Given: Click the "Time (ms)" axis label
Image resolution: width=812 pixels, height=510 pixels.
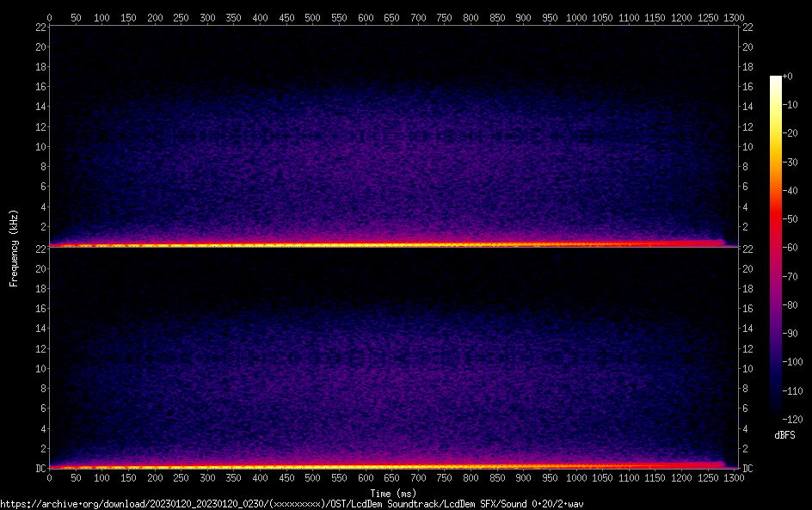Looking at the screenshot, I should click(x=392, y=494).
